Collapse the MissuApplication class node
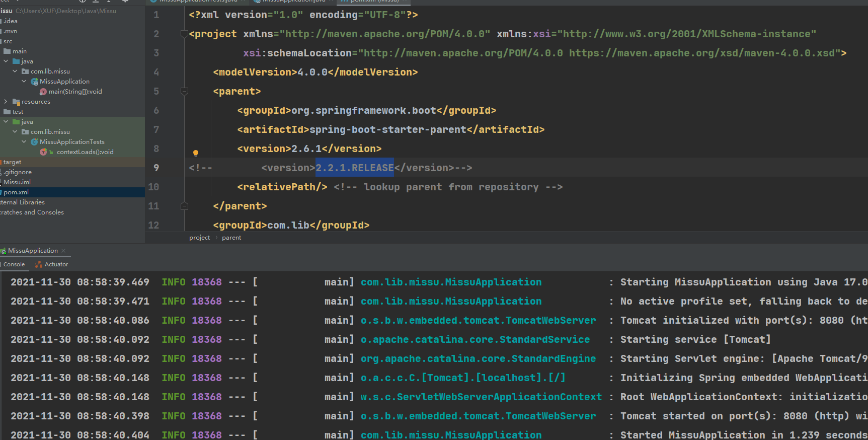 point(24,82)
